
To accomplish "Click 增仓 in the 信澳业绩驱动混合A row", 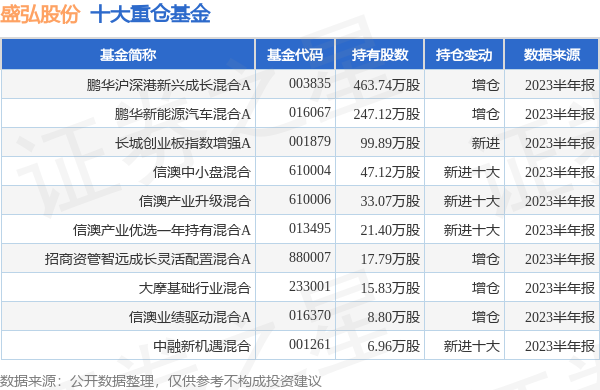I will click(486, 317).
